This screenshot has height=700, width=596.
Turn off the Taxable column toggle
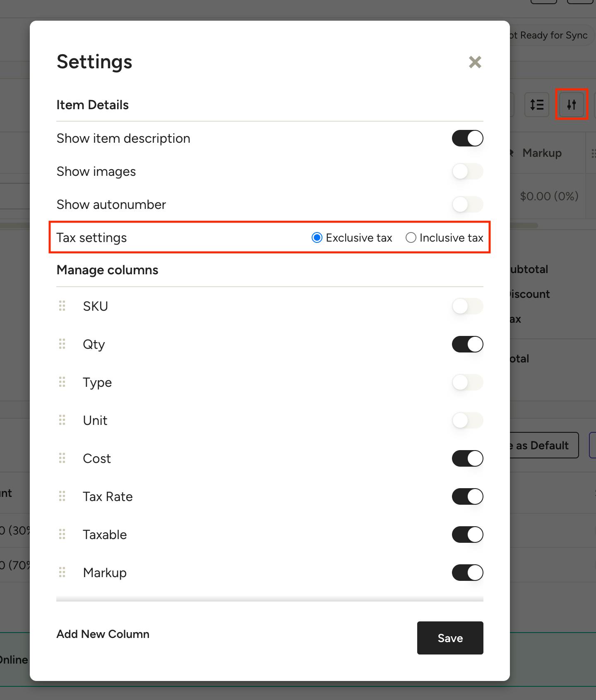[468, 535]
